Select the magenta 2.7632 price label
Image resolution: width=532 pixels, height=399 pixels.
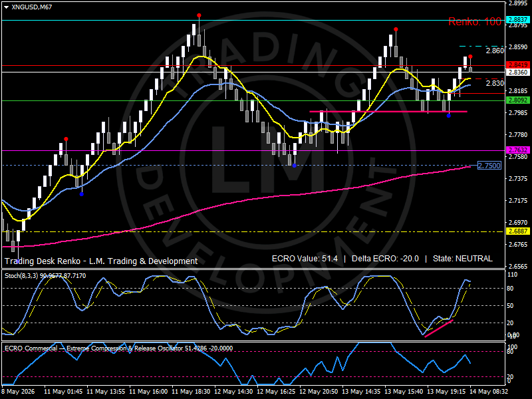pos(517,150)
